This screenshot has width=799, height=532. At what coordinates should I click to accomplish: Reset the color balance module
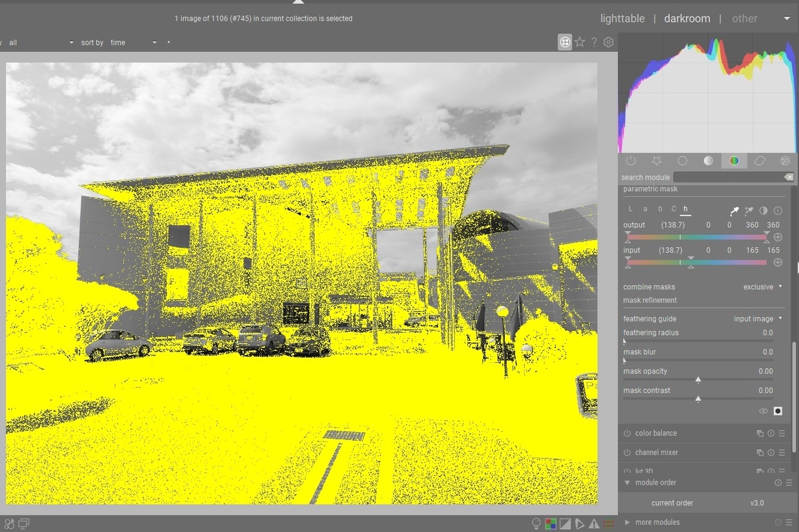tap(771, 433)
